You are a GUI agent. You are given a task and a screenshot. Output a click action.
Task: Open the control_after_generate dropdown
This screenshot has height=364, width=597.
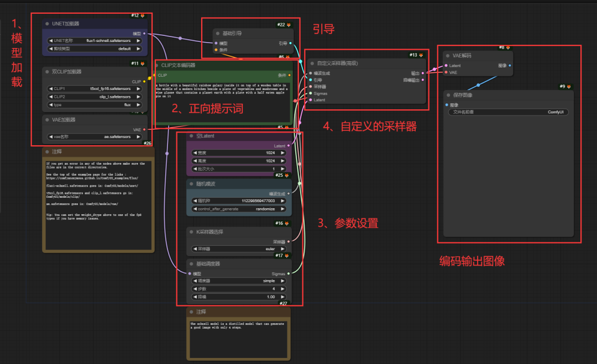point(239,208)
